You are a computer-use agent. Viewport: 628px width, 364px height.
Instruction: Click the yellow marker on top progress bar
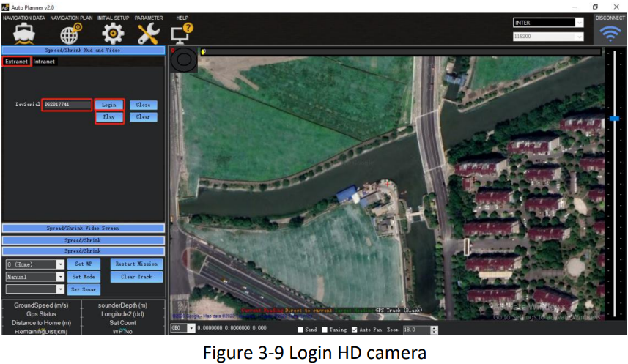pyautogui.click(x=204, y=52)
